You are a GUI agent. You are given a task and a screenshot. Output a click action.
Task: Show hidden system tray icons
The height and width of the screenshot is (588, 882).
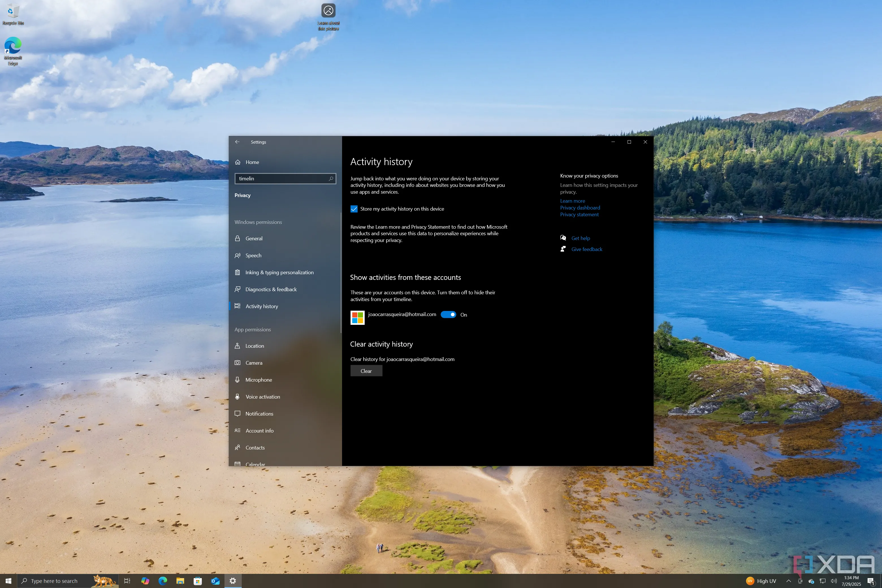(x=789, y=581)
